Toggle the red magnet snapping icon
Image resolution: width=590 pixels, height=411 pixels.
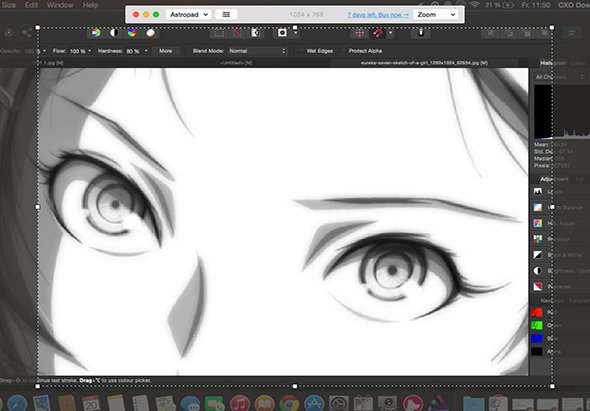click(x=378, y=33)
